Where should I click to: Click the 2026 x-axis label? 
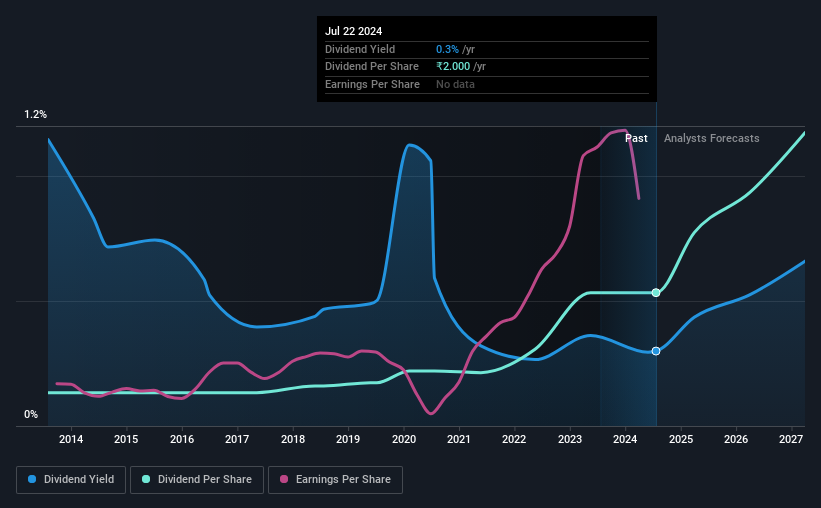736,439
